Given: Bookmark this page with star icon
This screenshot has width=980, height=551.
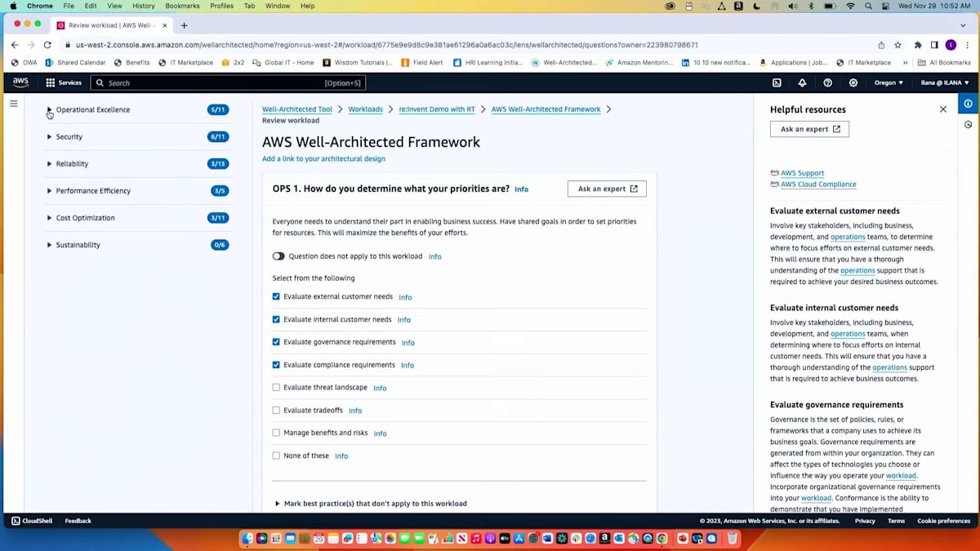Looking at the screenshot, I should (x=898, y=45).
